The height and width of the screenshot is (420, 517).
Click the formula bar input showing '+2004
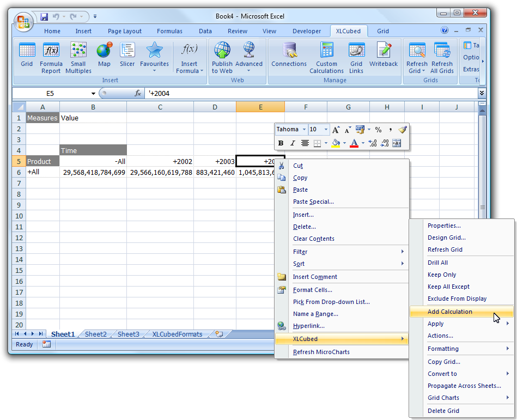(x=312, y=94)
